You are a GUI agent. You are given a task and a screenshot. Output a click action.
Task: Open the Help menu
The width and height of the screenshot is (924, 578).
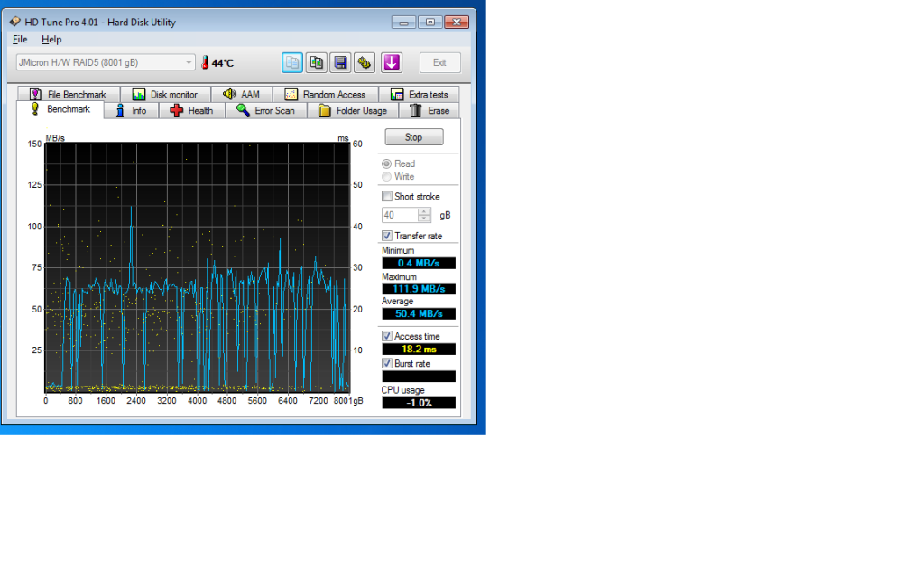(x=51, y=40)
